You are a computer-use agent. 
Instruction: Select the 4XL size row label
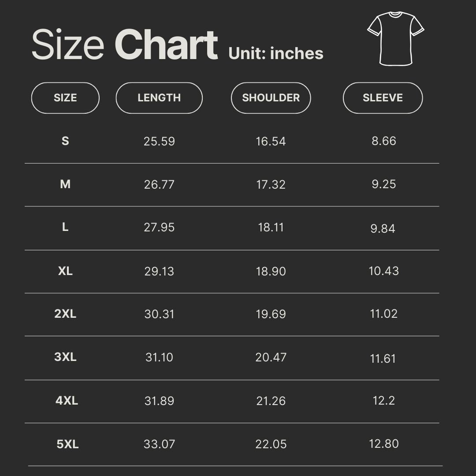[67, 401]
